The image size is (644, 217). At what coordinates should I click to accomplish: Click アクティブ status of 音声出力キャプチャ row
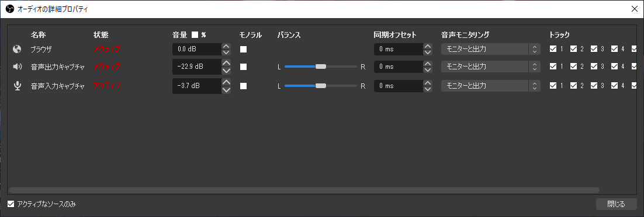(107, 66)
